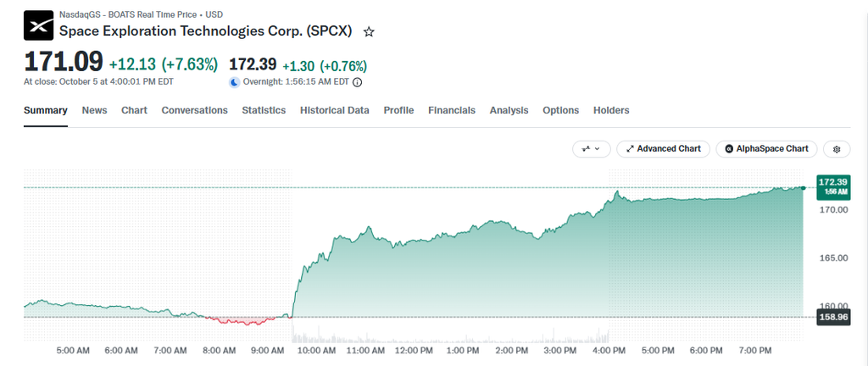Viewport: 868px width, 366px height.
Task: Open the chart type dropdown
Action: pos(592,149)
